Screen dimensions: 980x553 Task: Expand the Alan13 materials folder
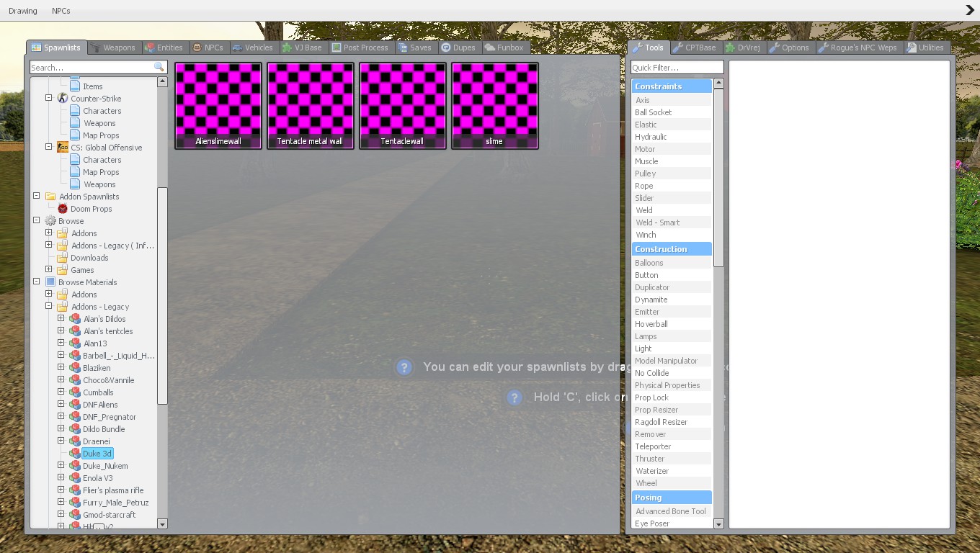click(x=61, y=343)
